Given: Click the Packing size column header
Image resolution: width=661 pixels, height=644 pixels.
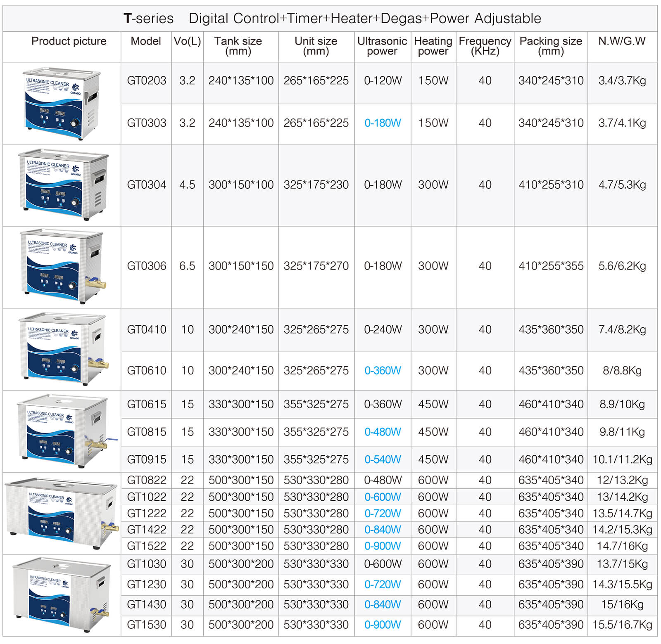Looking at the screenshot, I should tap(550, 46).
